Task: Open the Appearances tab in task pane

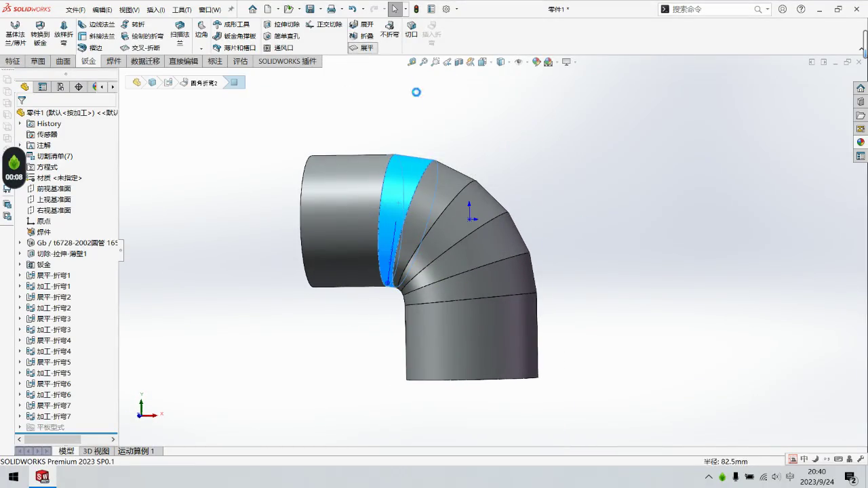Action: (861, 142)
